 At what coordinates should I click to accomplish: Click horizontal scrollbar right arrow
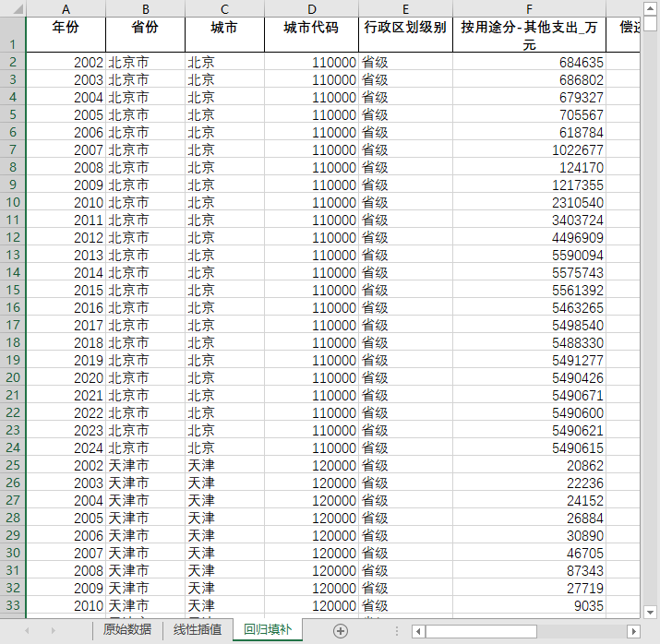click(x=633, y=631)
